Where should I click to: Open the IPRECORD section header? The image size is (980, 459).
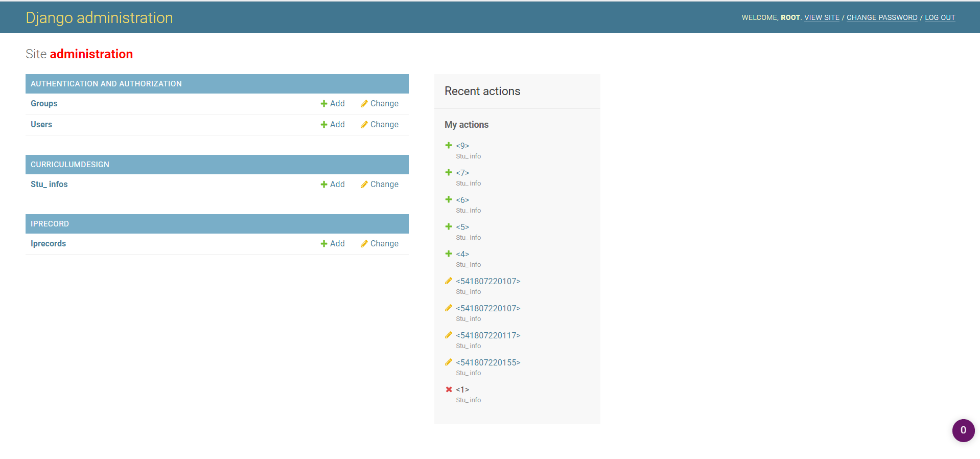(x=50, y=224)
